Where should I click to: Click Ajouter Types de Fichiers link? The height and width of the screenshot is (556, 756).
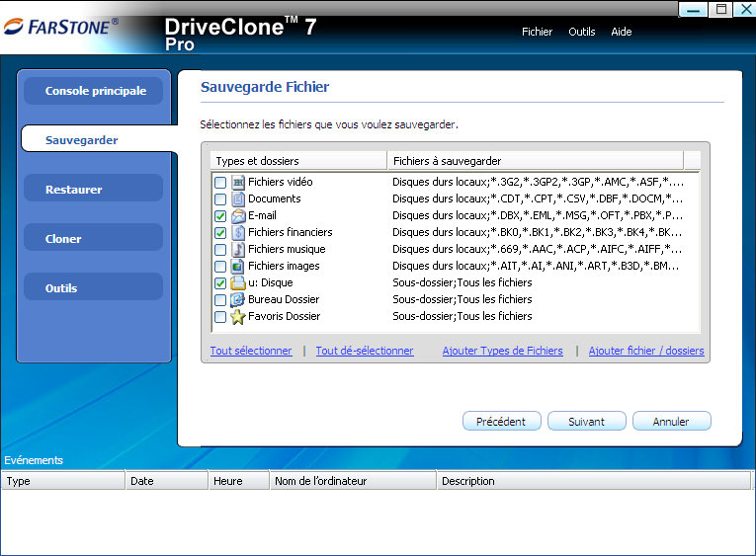point(502,351)
